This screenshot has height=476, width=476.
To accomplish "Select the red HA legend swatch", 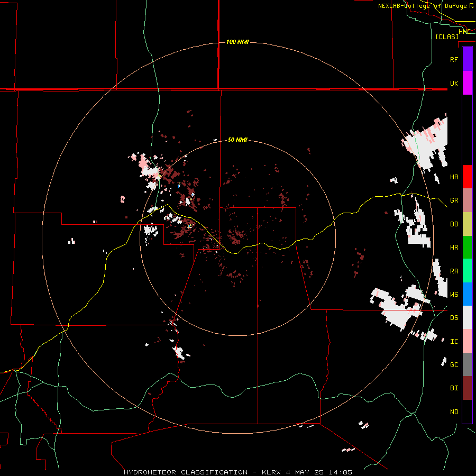I will pyautogui.click(x=467, y=177).
